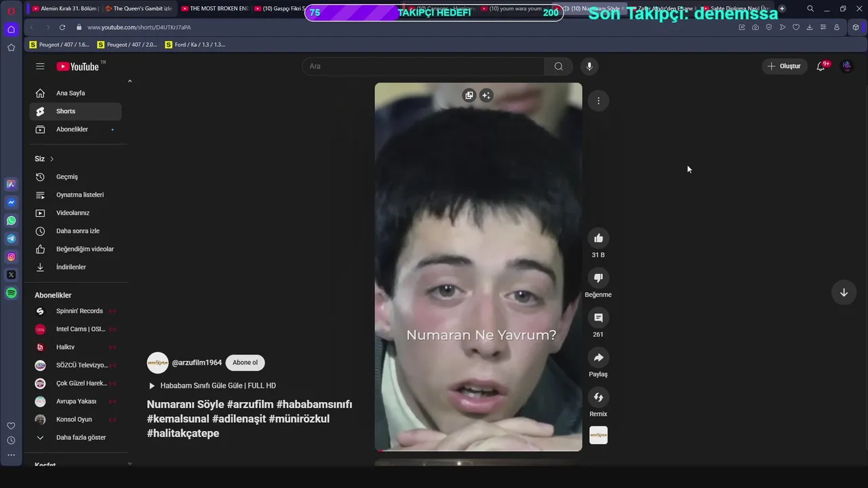Screen dimensions: 868x488
Task: Open sidebar heart pinboards icon
Action: click(11, 426)
